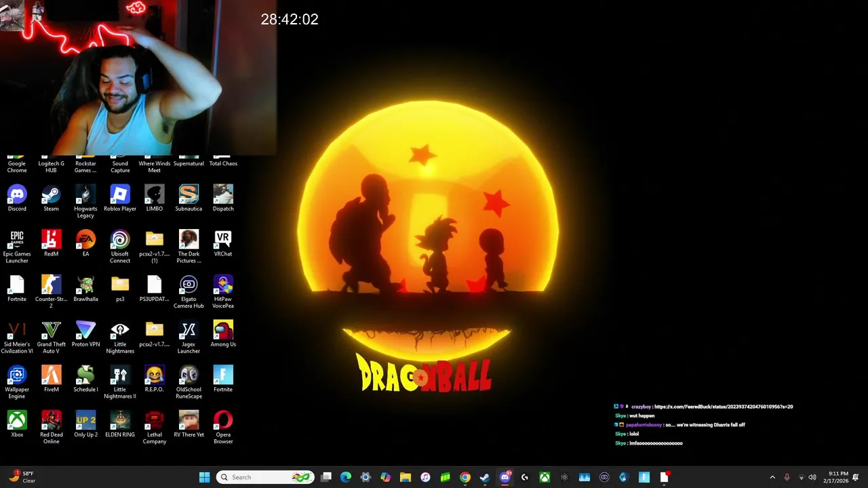Select the RedM desktop icon
The height and width of the screenshot is (488, 868).
point(51,244)
